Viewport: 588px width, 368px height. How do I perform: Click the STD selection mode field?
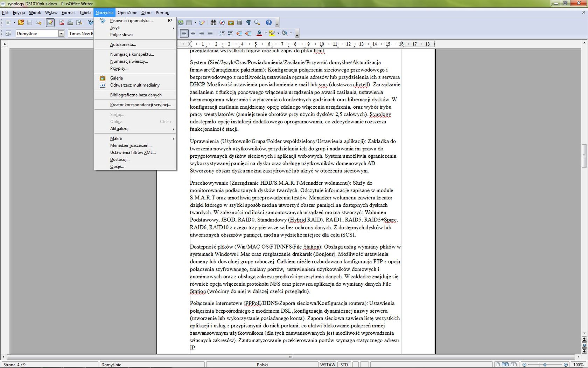click(344, 365)
